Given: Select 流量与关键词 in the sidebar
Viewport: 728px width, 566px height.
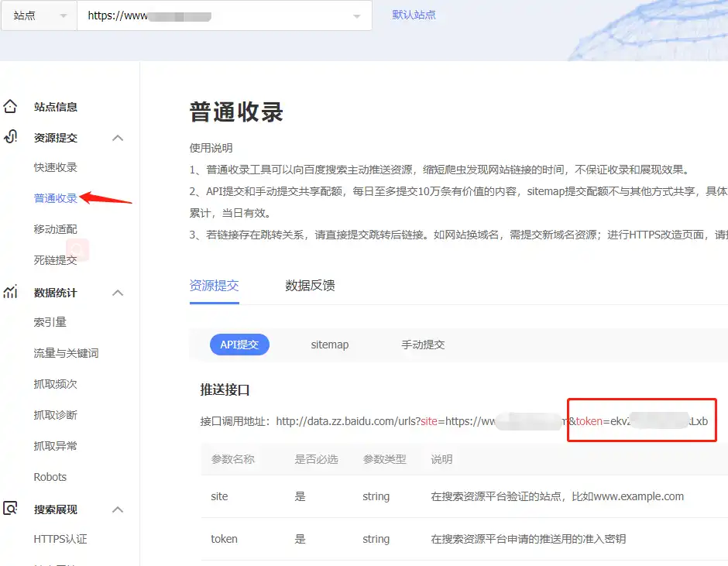Looking at the screenshot, I should click(66, 353).
